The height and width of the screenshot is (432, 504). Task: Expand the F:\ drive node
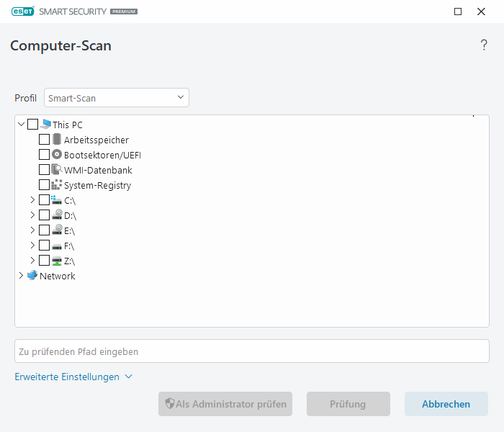[x=32, y=245]
